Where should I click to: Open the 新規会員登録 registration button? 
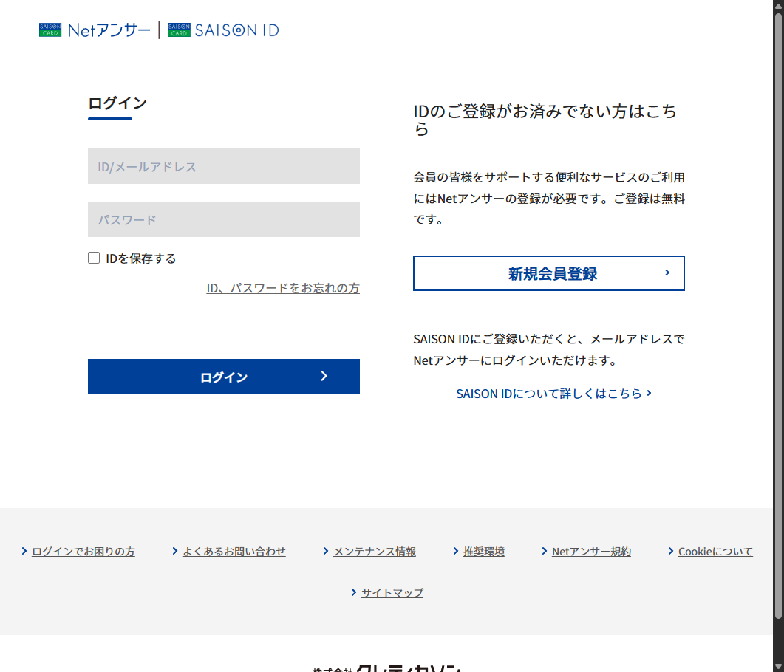[548, 273]
